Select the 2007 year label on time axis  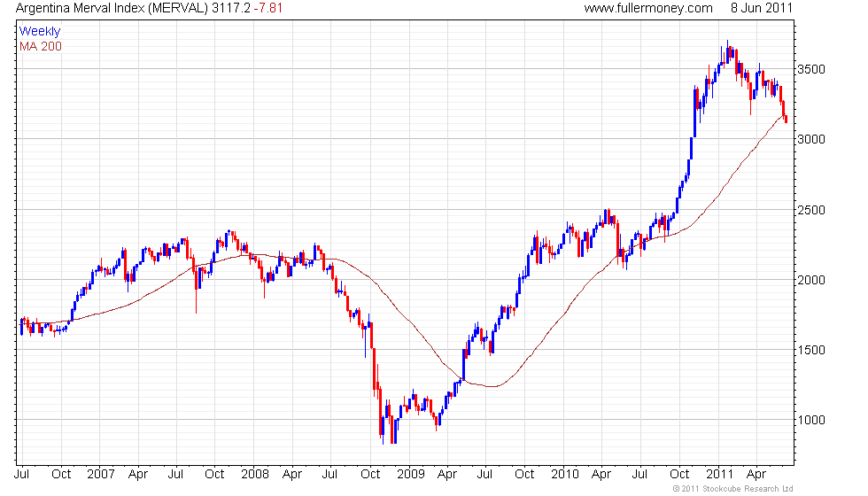pos(101,475)
